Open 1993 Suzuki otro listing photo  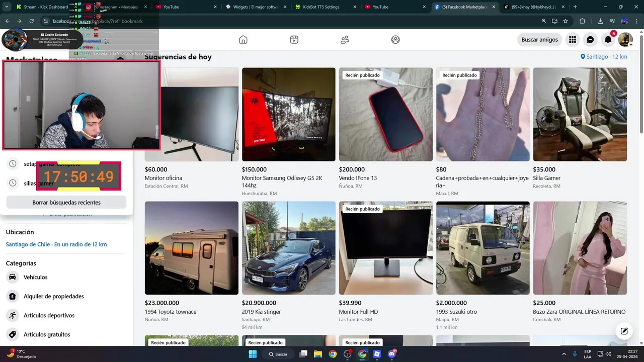click(x=483, y=248)
